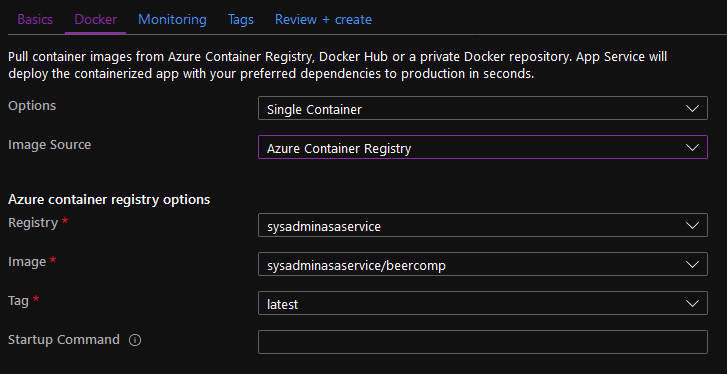Click the chevron arrow beside latest tag
This screenshot has height=374, width=727.
(x=692, y=303)
